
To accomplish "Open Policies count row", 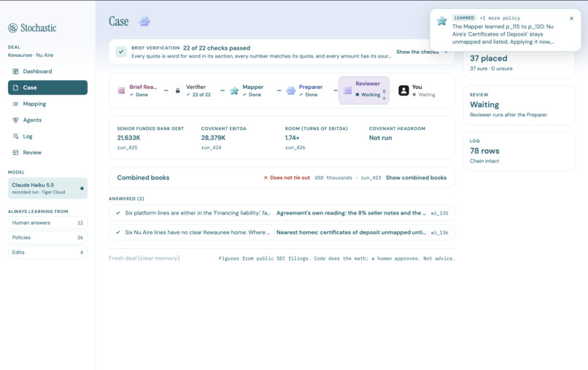I will pyautogui.click(x=47, y=237).
